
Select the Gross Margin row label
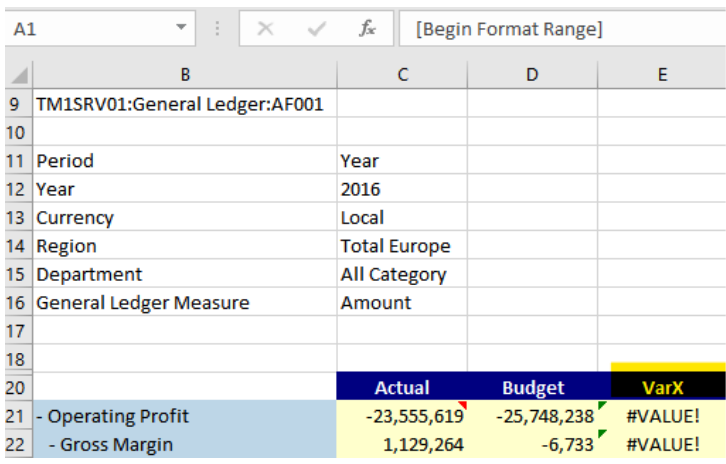pyautogui.click(x=185, y=444)
